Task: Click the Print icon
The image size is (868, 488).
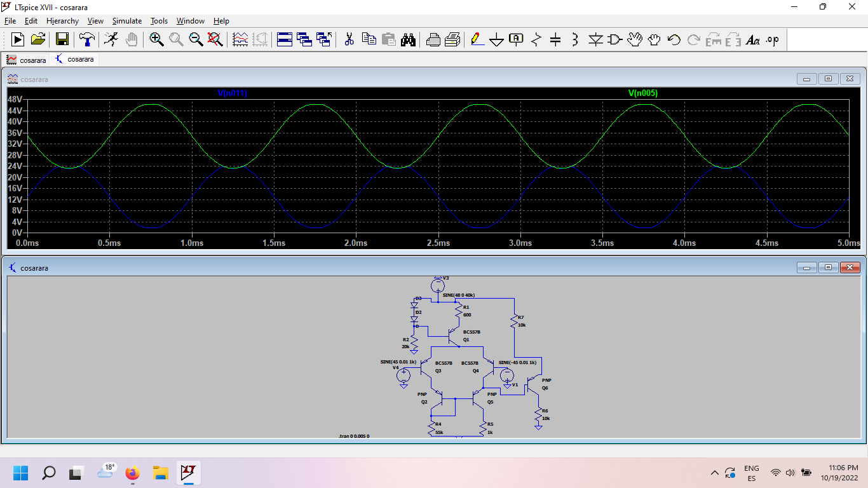Action: tap(452, 39)
